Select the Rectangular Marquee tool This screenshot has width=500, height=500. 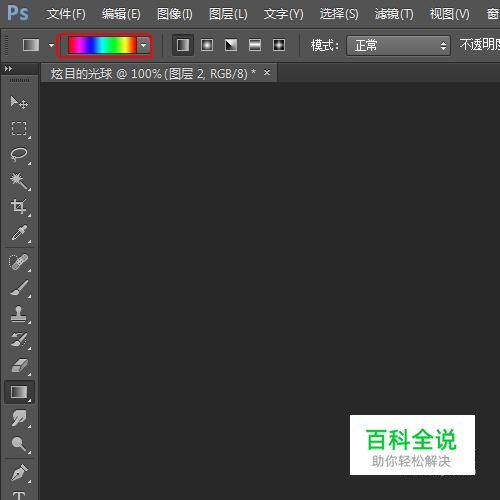coord(19,128)
